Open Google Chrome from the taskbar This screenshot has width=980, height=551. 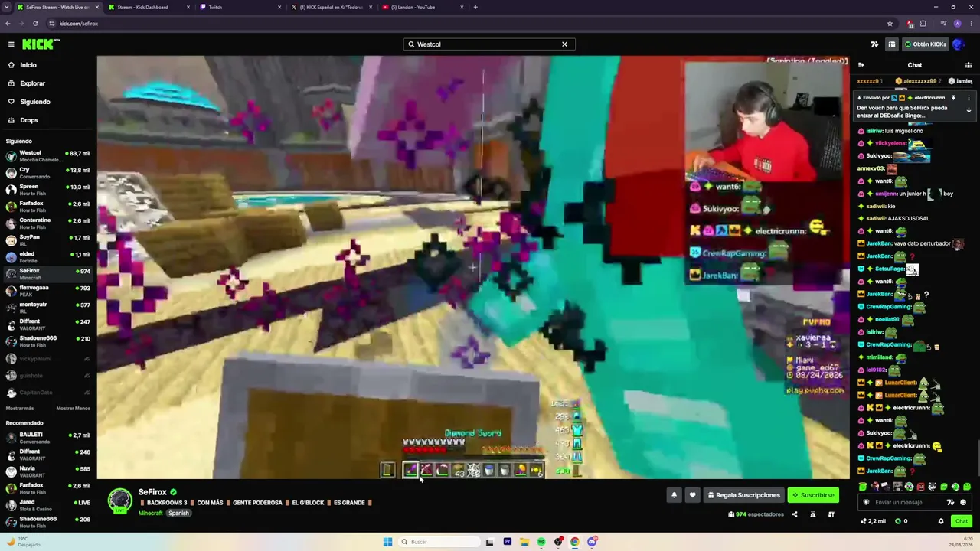pyautogui.click(x=575, y=542)
